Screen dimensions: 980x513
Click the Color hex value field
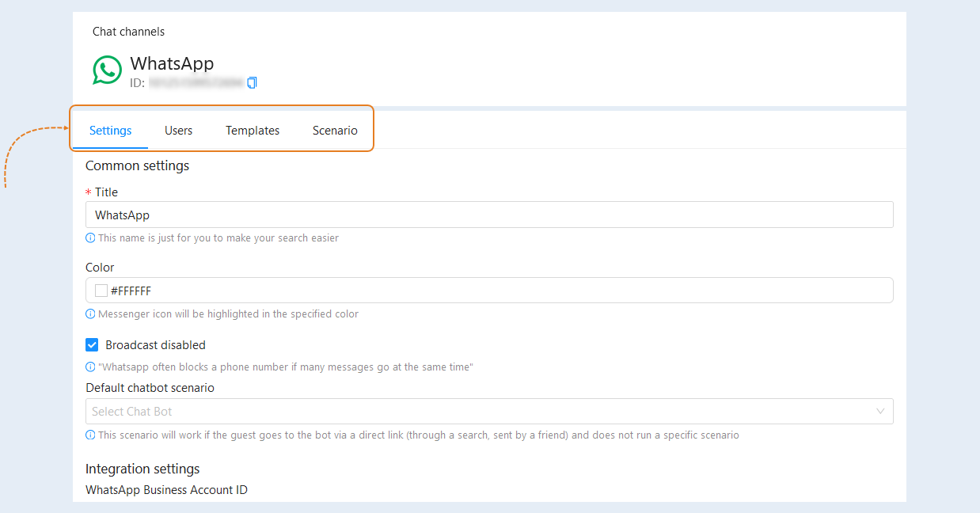[489, 291]
